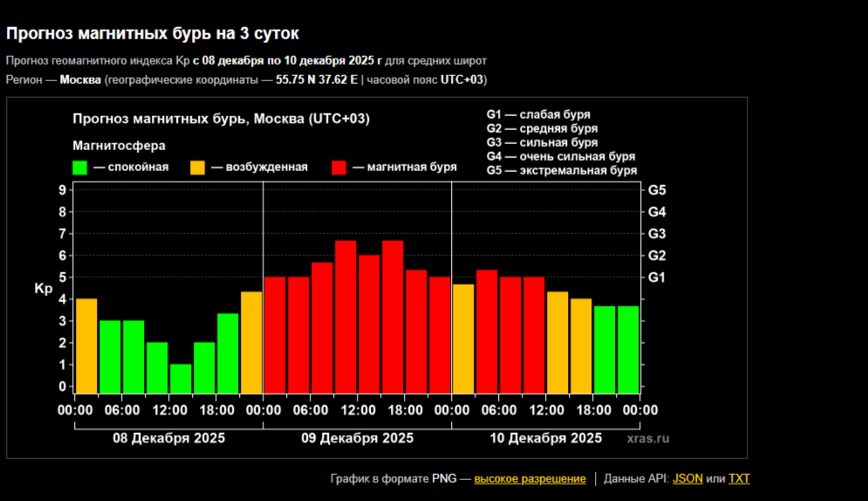Click the 'G4 — очень сильная буря' legend line
The height and width of the screenshot is (501, 868).
tap(561, 156)
